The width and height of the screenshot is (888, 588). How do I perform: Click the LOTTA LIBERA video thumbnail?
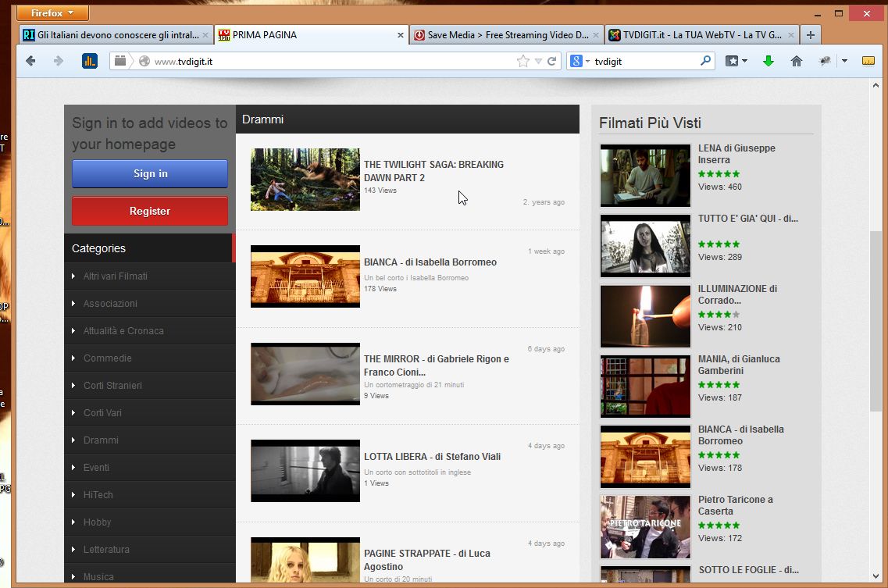(305, 471)
